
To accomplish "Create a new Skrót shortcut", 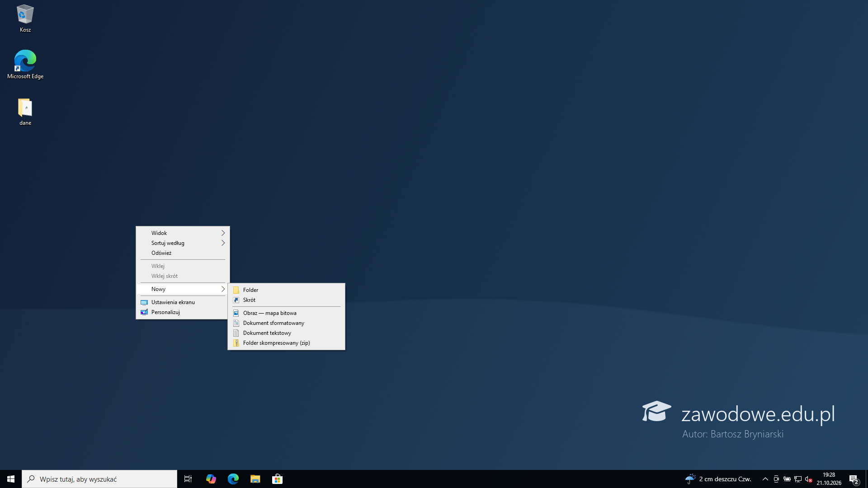I will click(287, 300).
